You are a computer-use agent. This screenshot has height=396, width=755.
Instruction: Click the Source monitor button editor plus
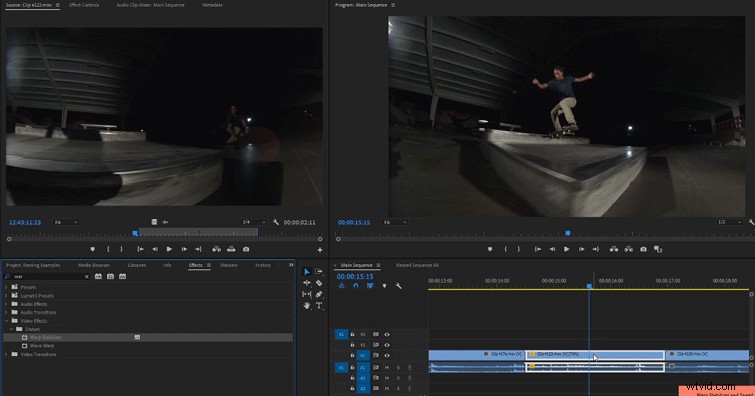320,250
